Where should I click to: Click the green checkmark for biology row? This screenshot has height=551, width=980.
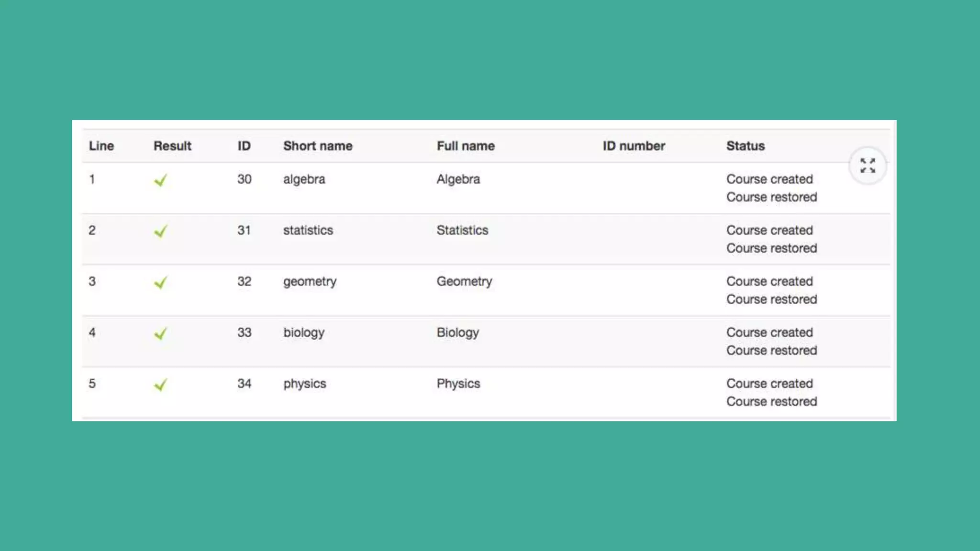(161, 333)
